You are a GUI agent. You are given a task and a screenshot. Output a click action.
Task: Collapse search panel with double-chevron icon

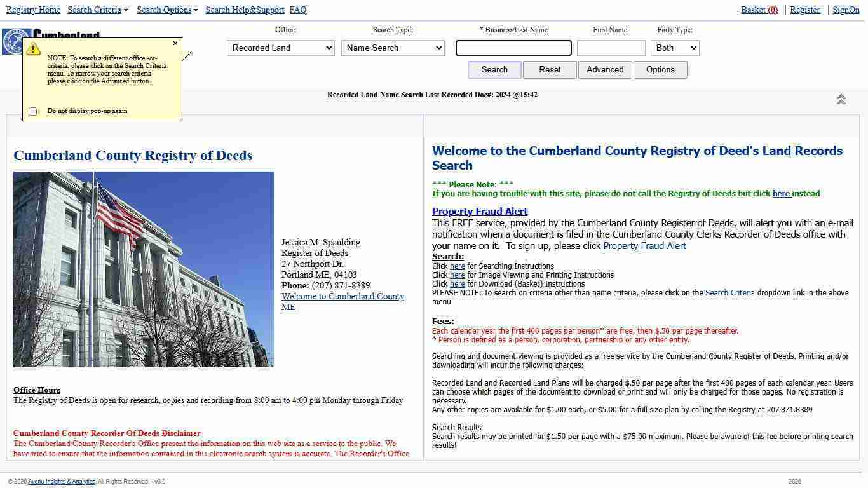[x=841, y=99]
